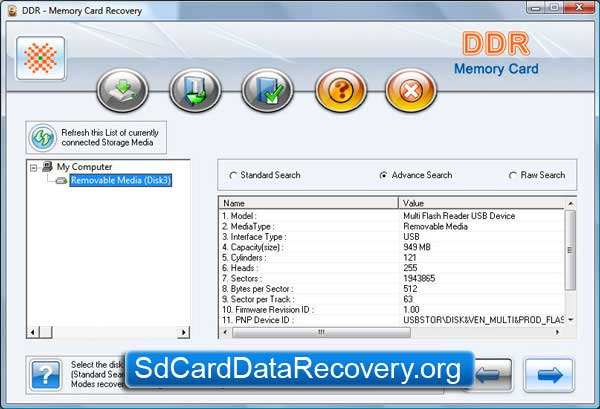600x409 pixels.
Task: Click the properties list scroll left arrow
Action: (225, 332)
